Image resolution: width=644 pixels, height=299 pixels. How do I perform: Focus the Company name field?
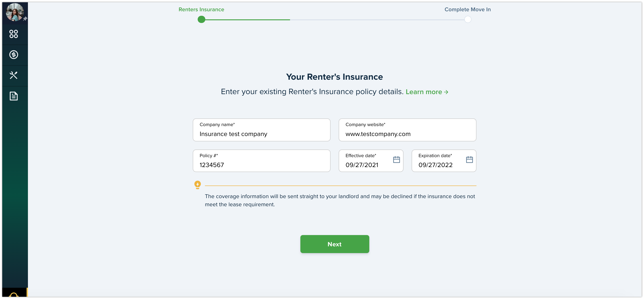[261, 130]
